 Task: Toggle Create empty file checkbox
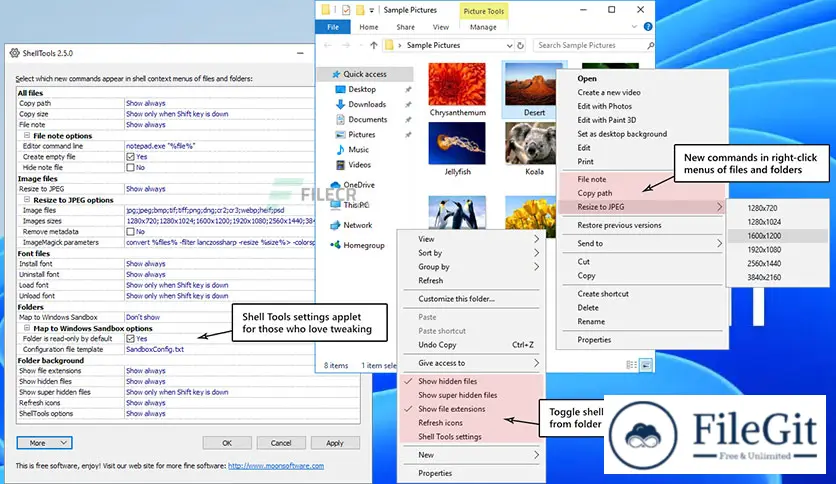130,157
